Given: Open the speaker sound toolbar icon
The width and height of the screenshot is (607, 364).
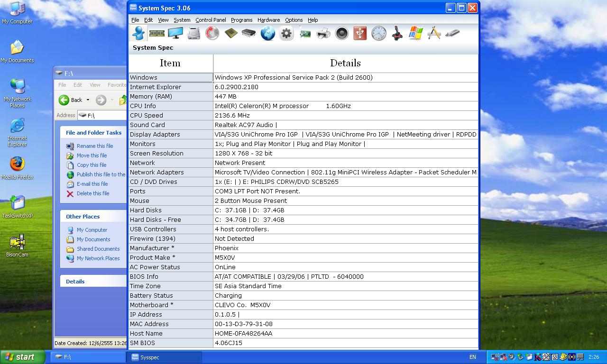Looking at the screenshot, I should pos(341,33).
